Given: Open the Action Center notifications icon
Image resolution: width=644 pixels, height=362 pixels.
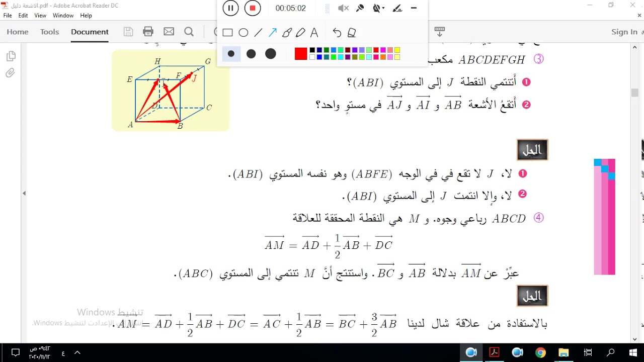Looking at the screenshot, I should pos(16,352).
